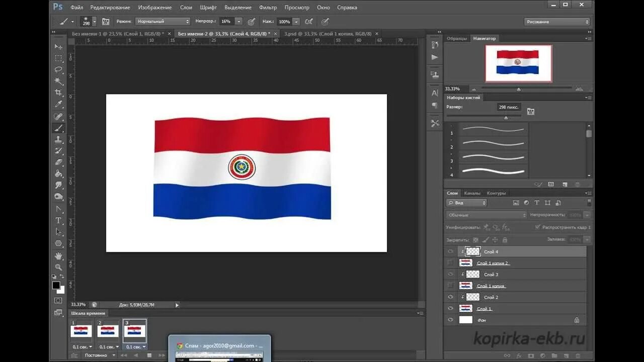This screenshot has width=644, height=362.
Task: Switch to the Образцы tab
Action: click(x=457, y=38)
